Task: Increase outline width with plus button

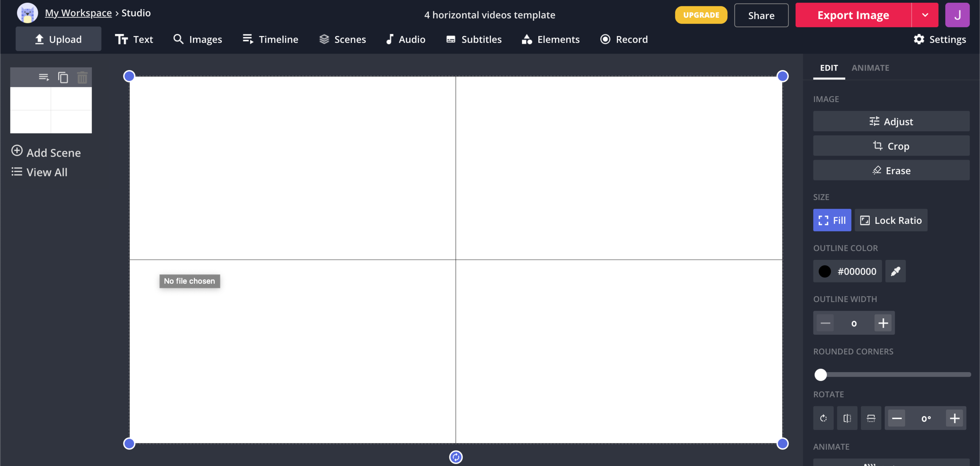Action: pos(883,323)
